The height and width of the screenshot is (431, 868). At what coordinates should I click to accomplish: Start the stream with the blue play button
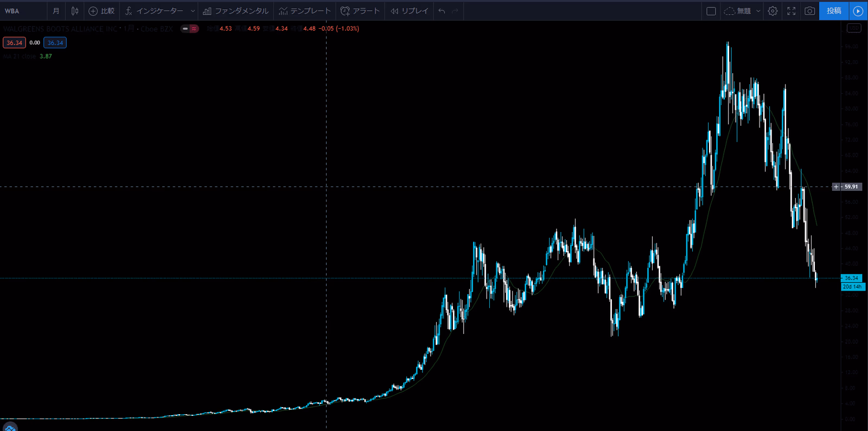tap(858, 11)
